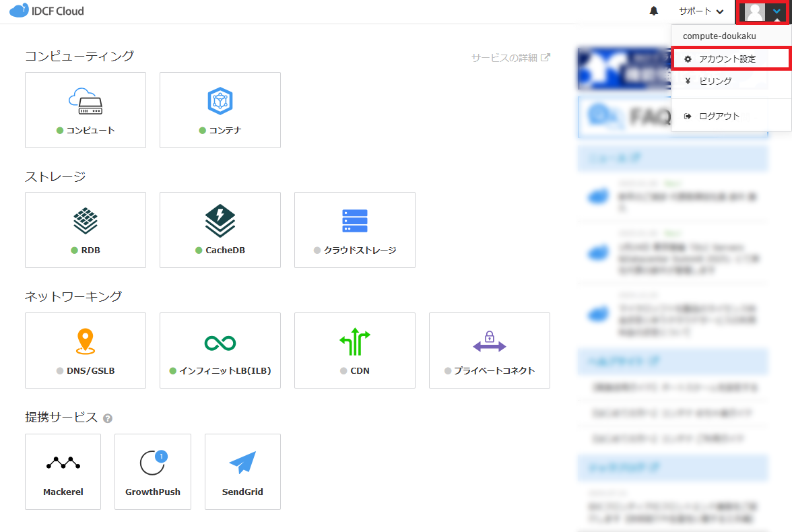Click ログアウト to sign out
This screenshot has height=532, width=792.
tap(719, 116)
